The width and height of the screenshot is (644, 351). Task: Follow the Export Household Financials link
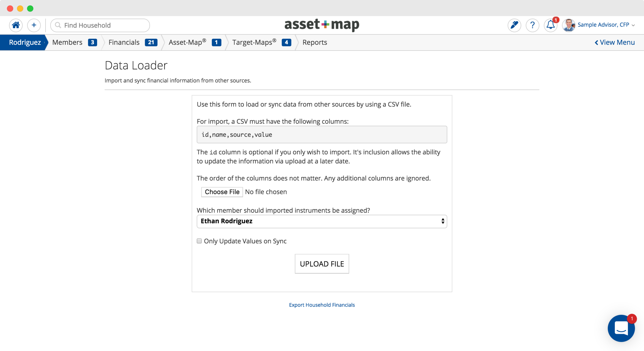[x=322, y=305]
